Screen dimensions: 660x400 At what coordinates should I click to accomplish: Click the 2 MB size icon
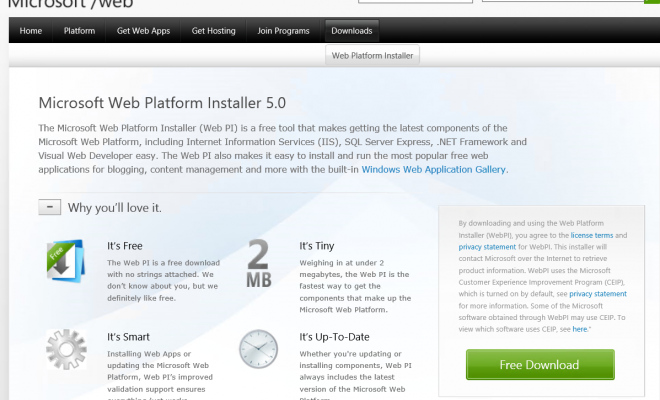(258, 263)
